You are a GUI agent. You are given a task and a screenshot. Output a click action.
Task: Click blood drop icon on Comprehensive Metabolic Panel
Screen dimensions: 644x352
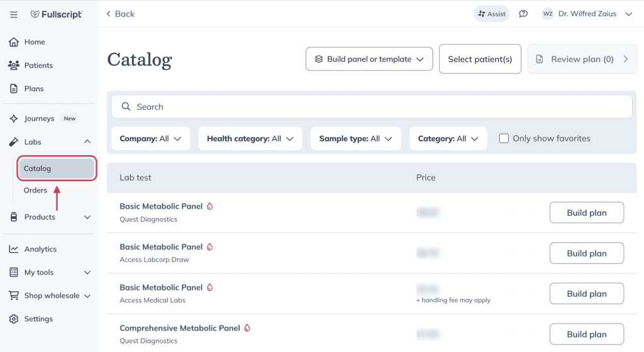[247, 328]
